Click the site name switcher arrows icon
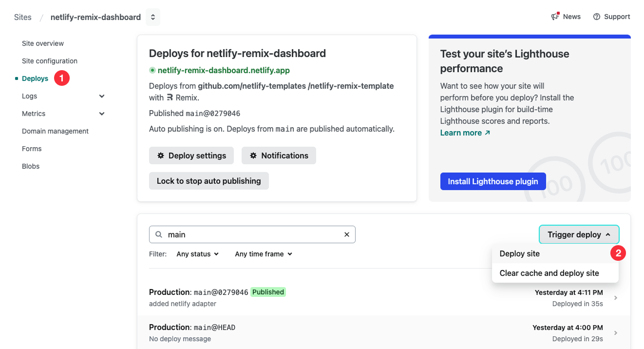 [x=152, y=17]
